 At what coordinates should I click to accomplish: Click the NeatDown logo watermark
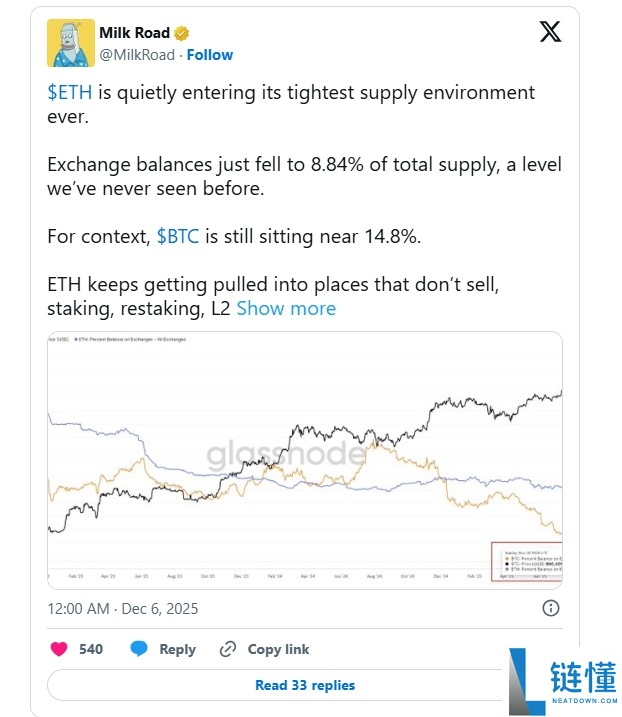558,680
